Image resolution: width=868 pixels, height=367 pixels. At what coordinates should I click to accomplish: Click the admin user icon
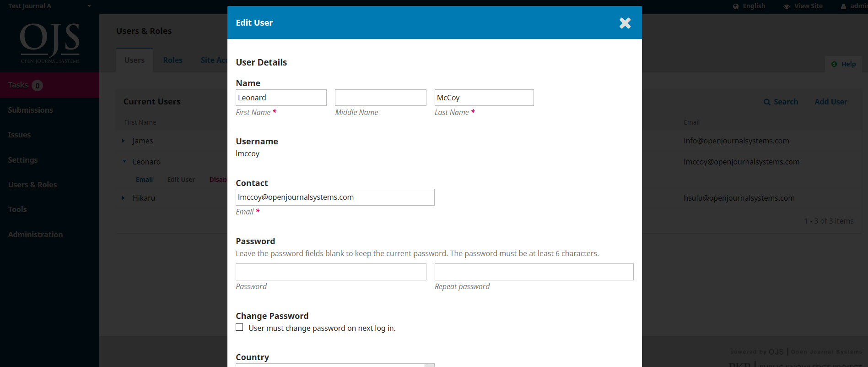pos(843,6)
